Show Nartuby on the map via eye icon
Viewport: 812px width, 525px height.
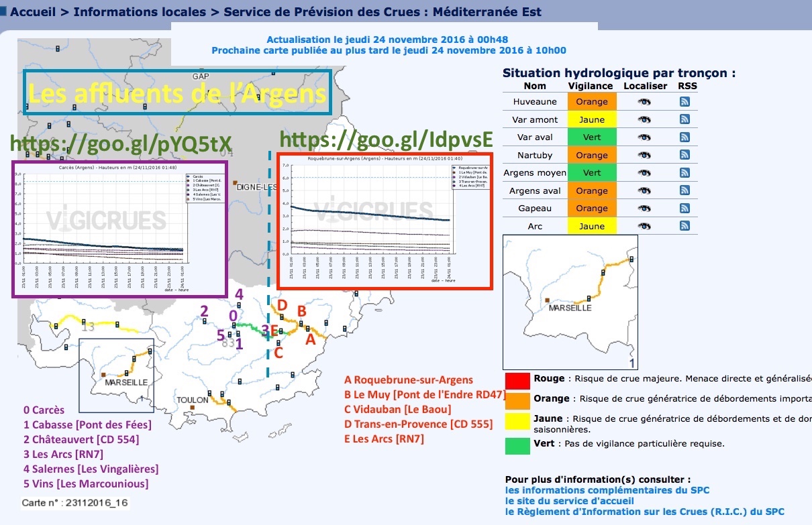point(645,155)
